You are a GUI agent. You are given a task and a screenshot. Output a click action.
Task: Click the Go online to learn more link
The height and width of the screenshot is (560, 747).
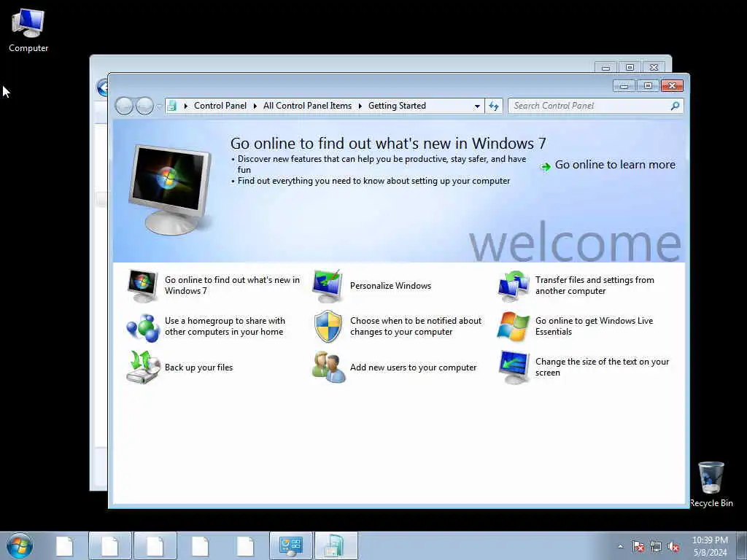[x=615, y=165]
